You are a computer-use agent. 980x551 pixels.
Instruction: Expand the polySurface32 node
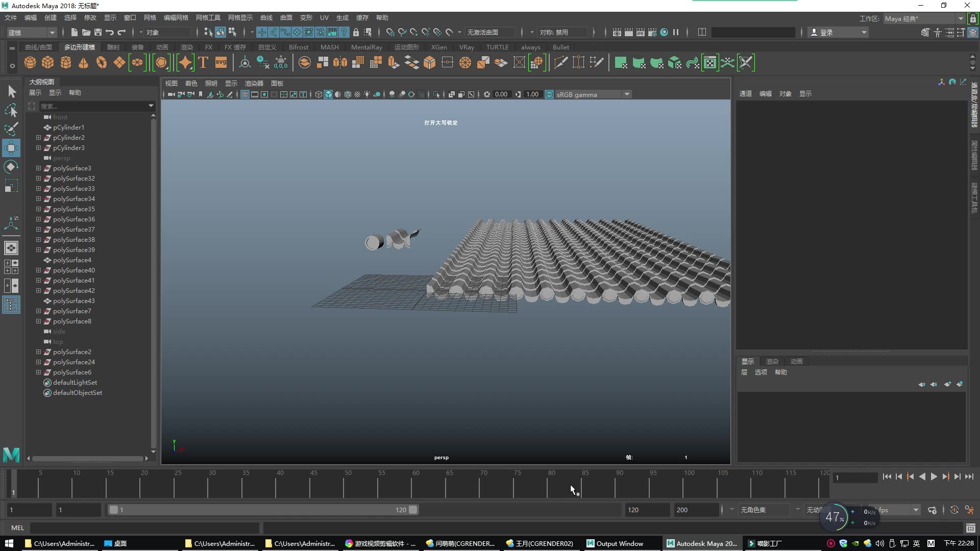tap(38, 179)
